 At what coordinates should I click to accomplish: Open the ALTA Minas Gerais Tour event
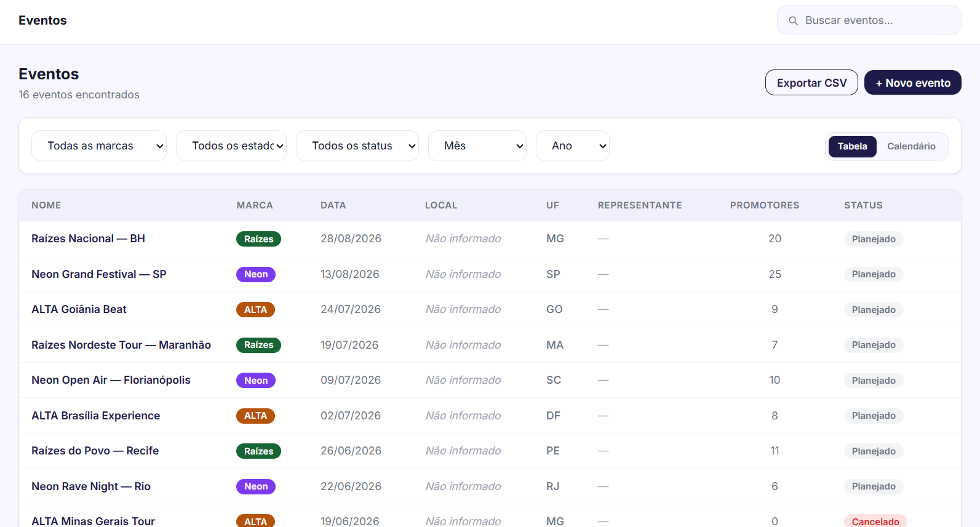click(x=93, y=521)
